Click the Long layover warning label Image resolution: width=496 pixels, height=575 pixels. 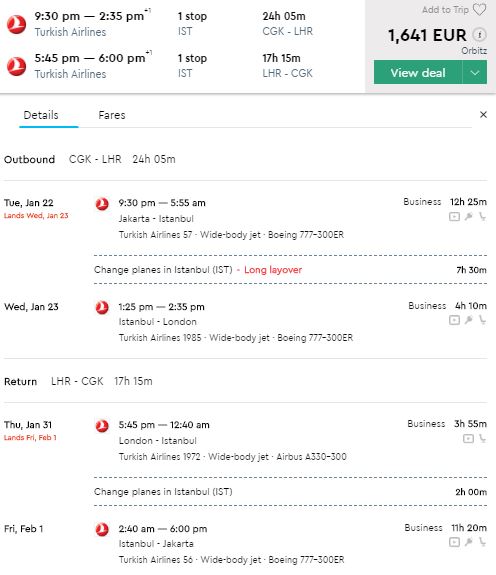tap(273, 270)
